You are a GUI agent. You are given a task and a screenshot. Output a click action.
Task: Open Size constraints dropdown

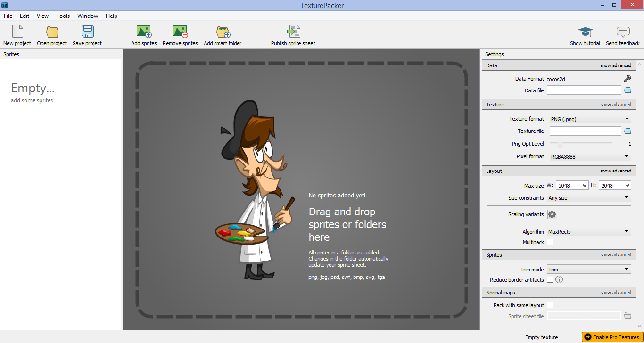point(589,198)
